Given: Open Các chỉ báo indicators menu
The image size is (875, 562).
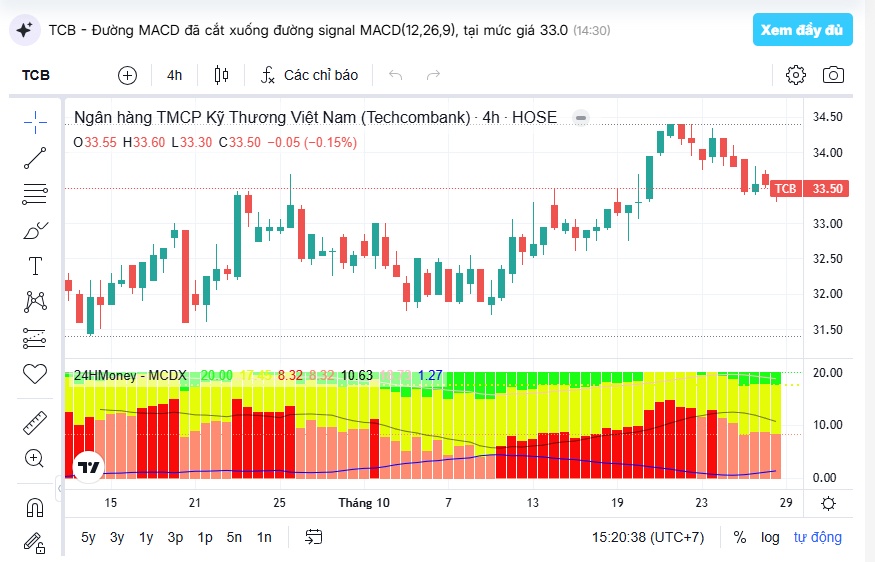Looking at the screenshot, I should tap(310, 75).
